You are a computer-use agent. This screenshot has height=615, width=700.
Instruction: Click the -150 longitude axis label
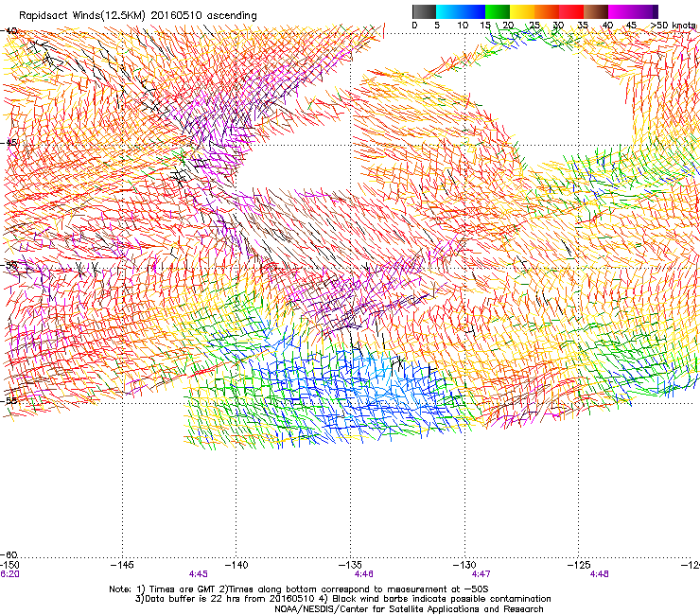pos(9,565)
